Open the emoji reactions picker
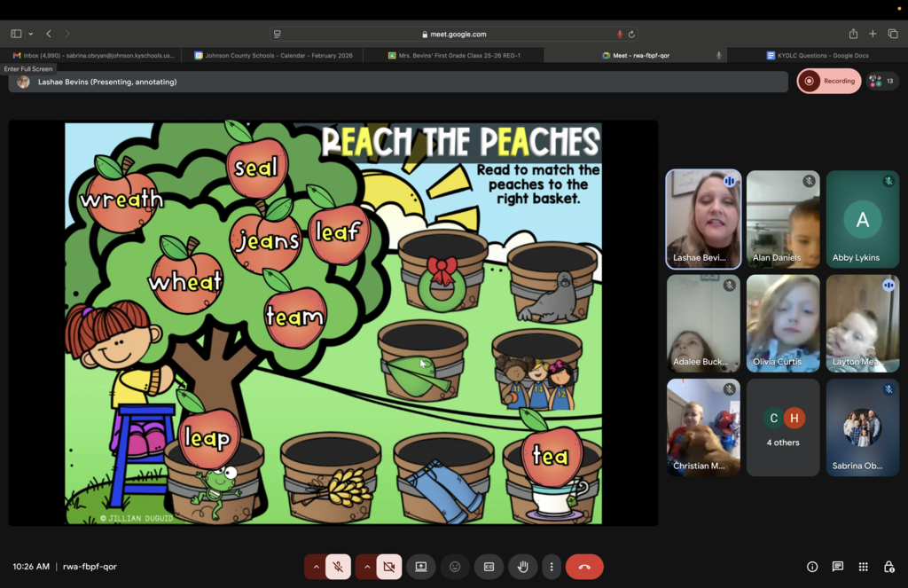The image size is (908, 588). (x=455, y=567)
